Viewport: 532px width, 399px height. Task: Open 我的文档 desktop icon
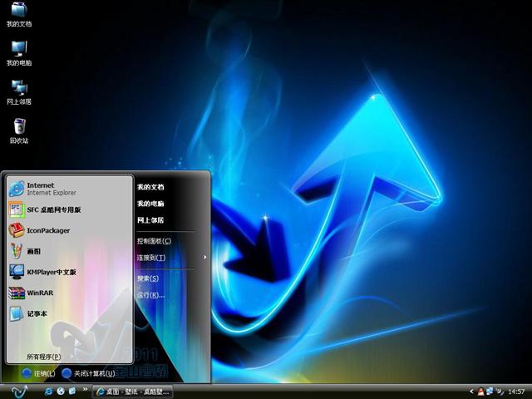[19, 14]
